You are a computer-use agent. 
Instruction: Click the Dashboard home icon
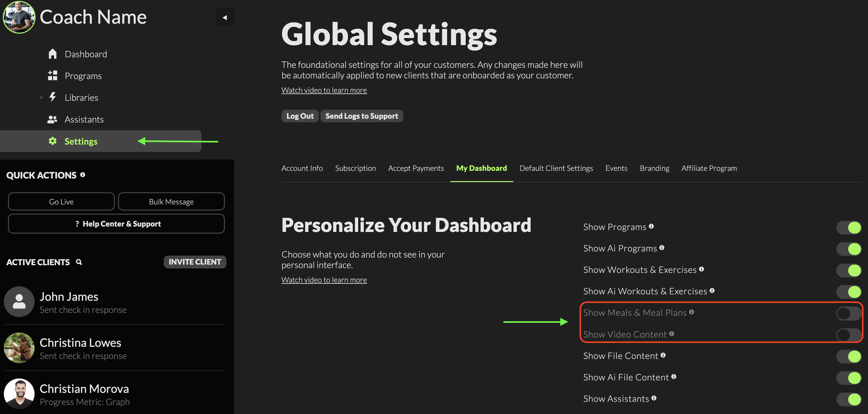[52, 54]
